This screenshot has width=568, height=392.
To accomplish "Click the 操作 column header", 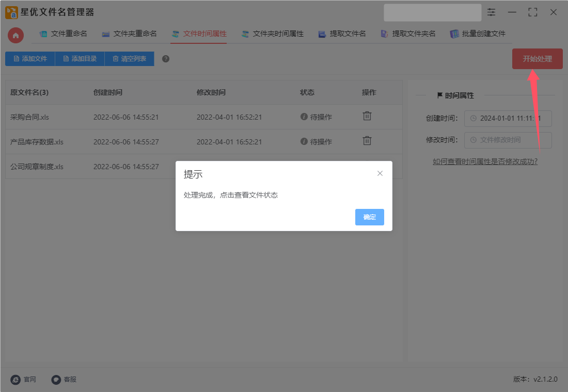I will click(369, 92).
